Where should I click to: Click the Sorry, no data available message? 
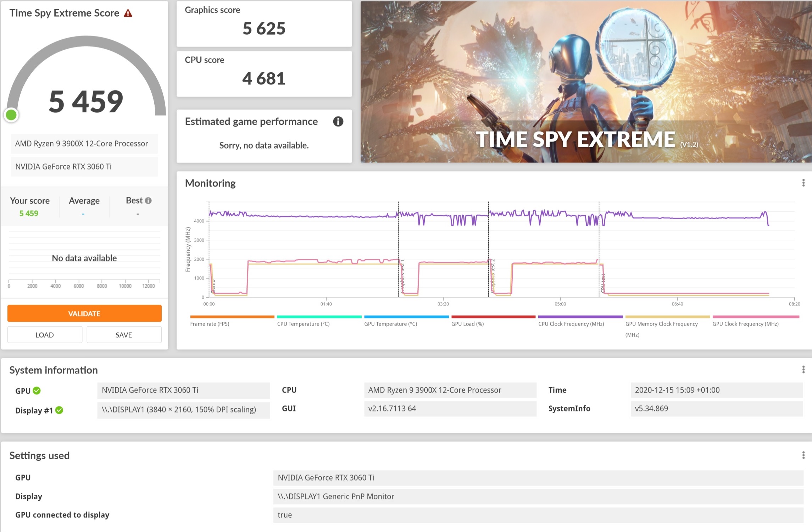(264, 145)
